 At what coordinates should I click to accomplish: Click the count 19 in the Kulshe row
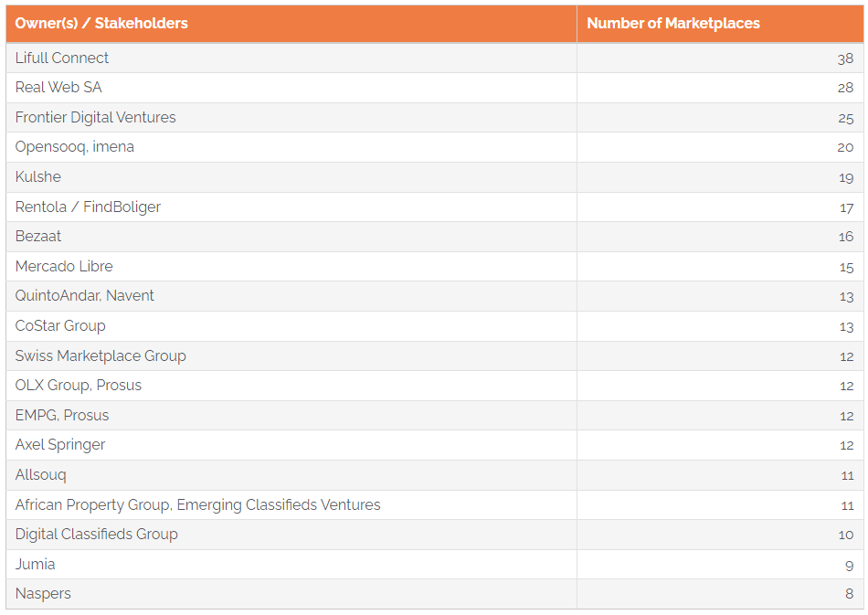(x=846, y=178)
